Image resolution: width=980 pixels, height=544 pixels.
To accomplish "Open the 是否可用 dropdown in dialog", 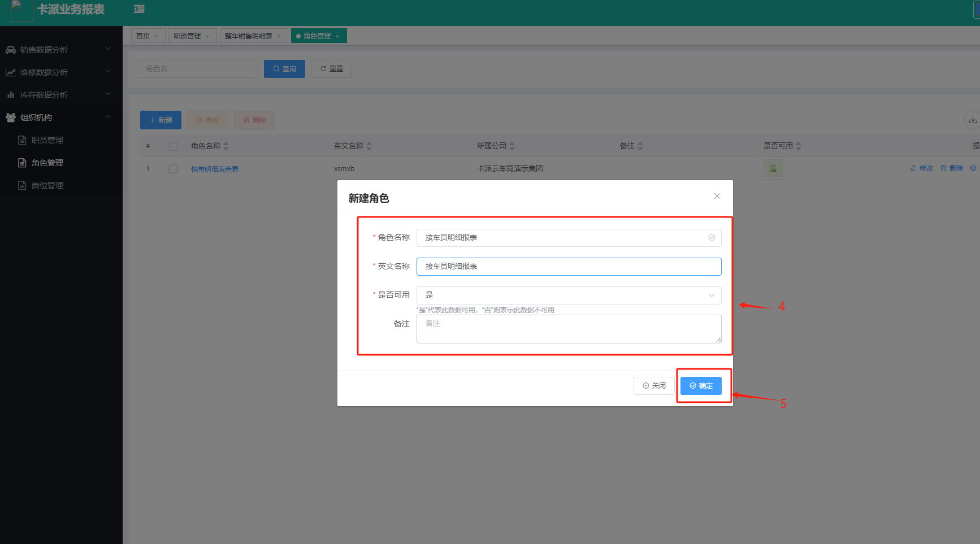I will [x=569, y=295].
